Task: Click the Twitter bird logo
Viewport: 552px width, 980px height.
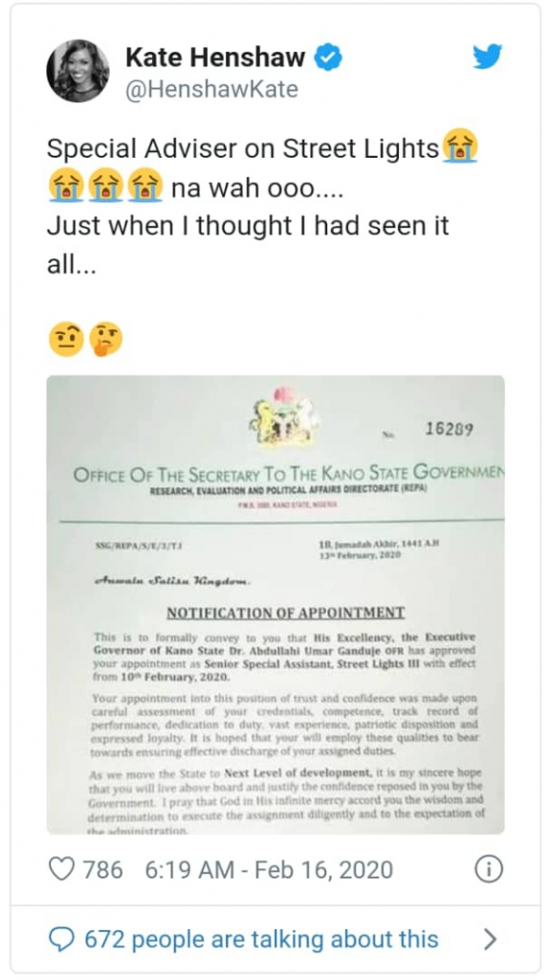Action: [x=487, y=57]
